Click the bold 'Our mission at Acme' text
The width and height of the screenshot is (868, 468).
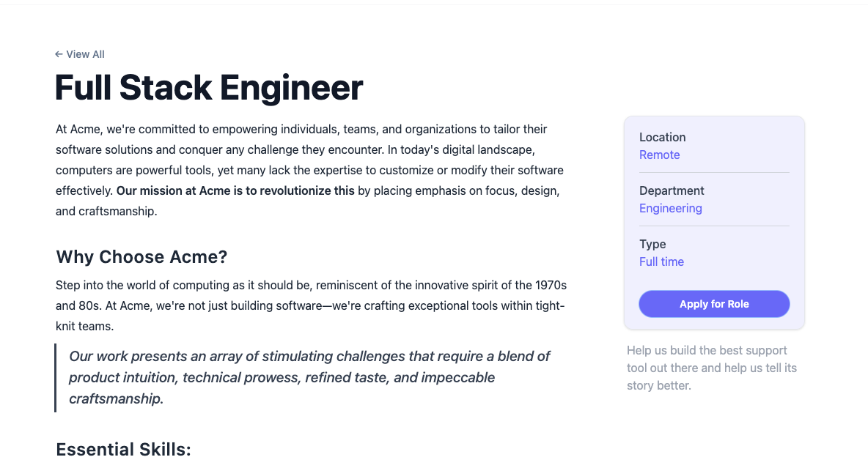pos(235,191)
